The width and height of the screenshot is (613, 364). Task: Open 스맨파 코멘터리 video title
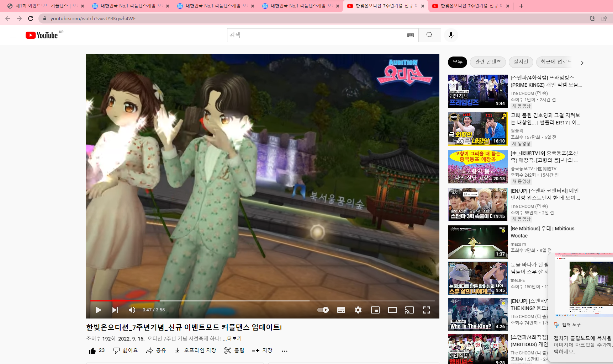point(545,194)
